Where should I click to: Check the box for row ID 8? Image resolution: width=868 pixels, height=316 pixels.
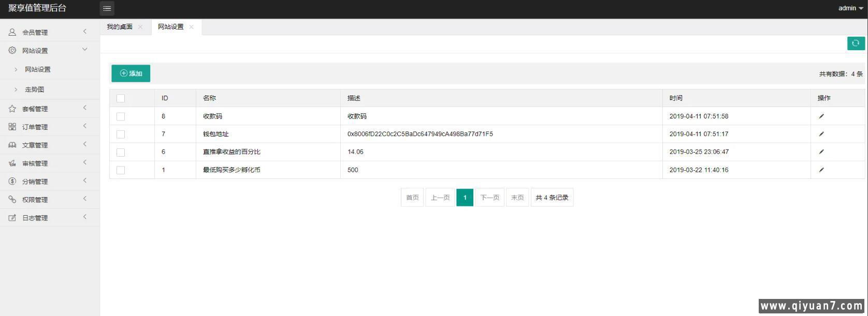121,116
